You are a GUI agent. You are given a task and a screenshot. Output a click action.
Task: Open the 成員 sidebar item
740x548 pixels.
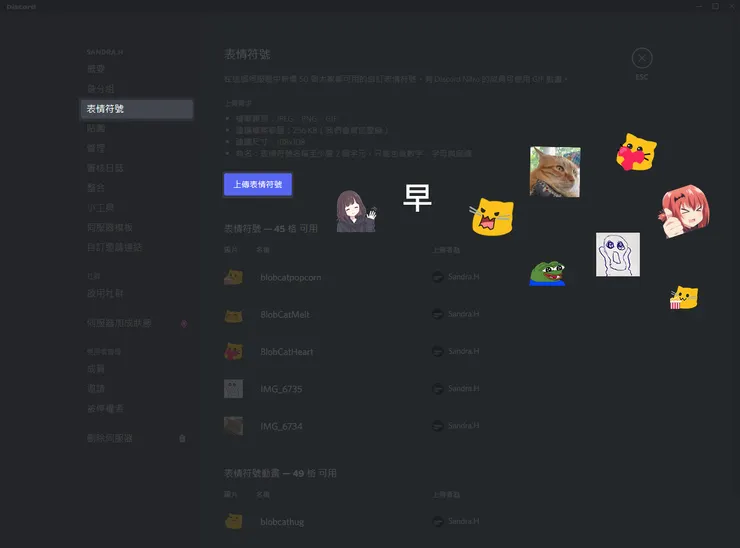click(96, 369)
